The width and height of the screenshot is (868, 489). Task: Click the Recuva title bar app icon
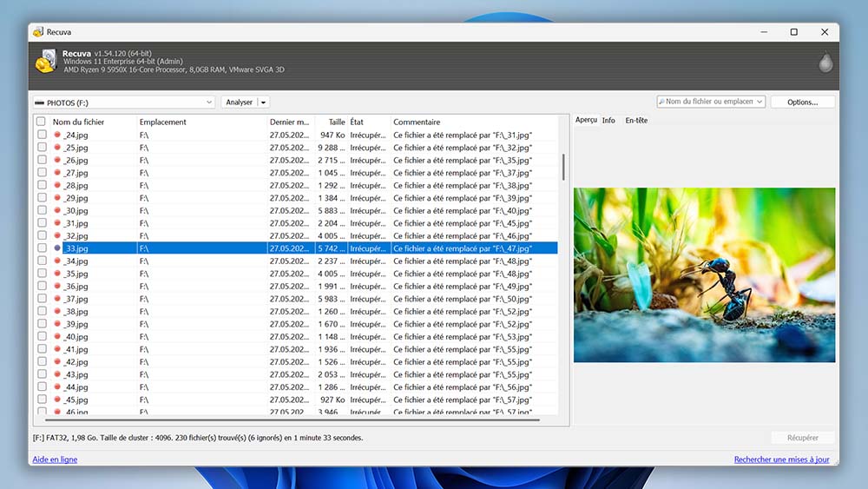point(38,32)
